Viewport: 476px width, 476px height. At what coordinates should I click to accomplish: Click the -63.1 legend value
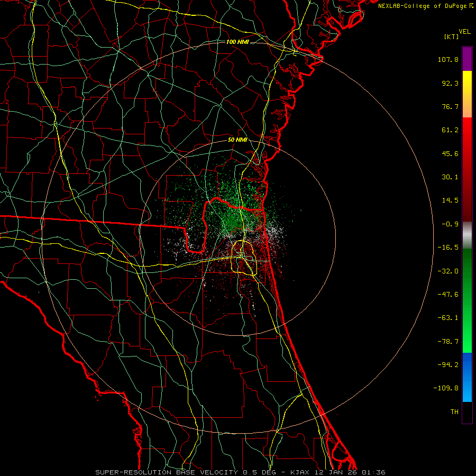pos(448,318)
